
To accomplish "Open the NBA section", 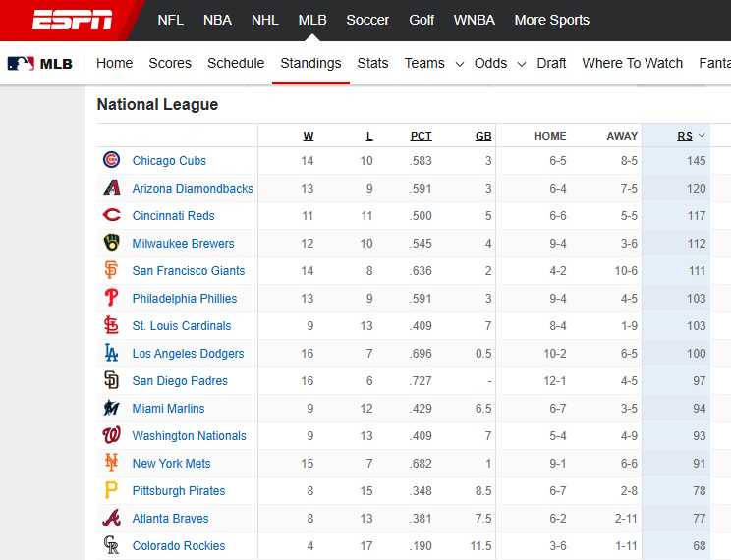I will [217, 20].
